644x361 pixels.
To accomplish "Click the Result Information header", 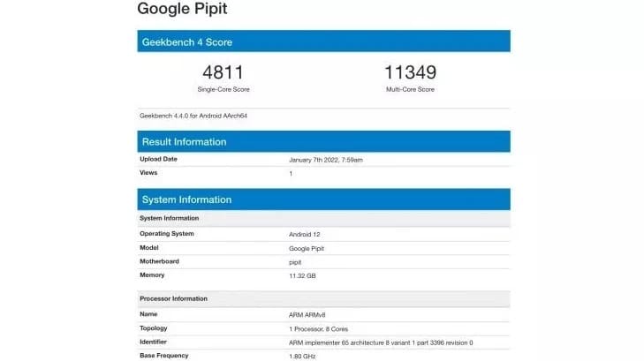I will [323, 141].
